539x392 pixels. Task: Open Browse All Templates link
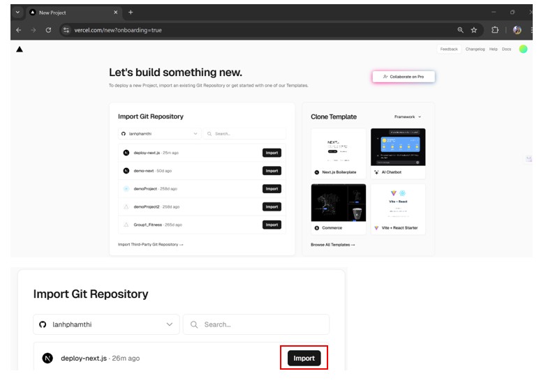point(333,245)
